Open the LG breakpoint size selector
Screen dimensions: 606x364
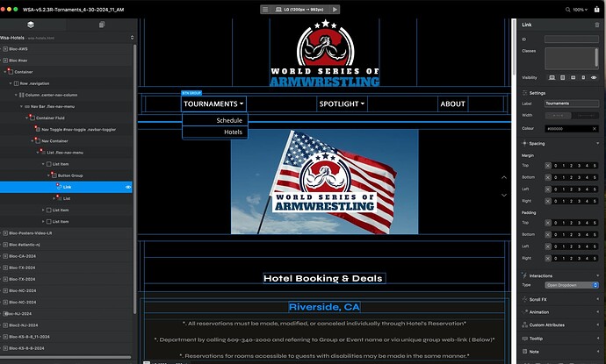click(x=302, y=9)
